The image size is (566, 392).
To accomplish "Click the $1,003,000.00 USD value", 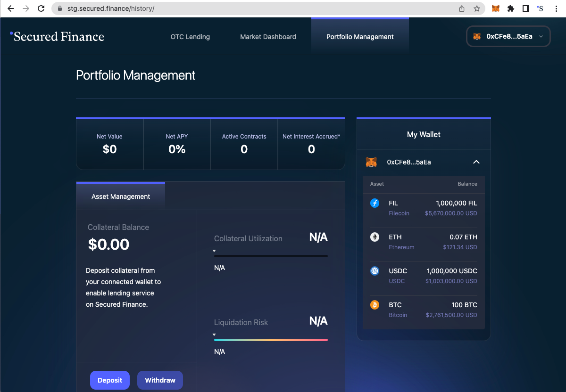I will (451, 281).
